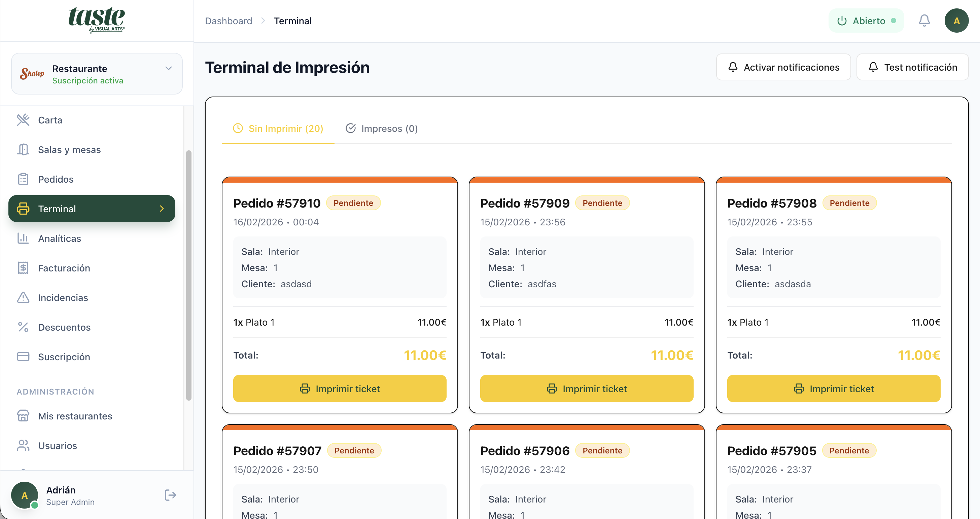980x519 pixels.
Task: Expand the Restaurante selector dropdown
Action: tap(169, 68)
